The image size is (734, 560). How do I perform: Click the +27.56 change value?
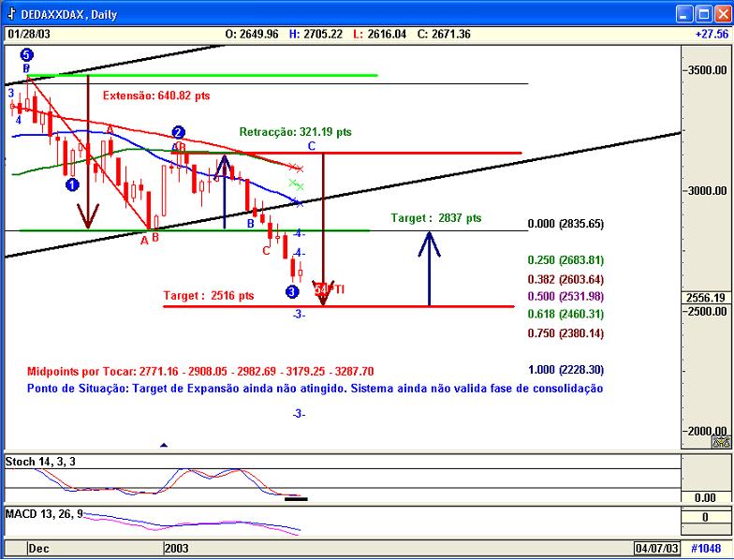click(712, 34)
